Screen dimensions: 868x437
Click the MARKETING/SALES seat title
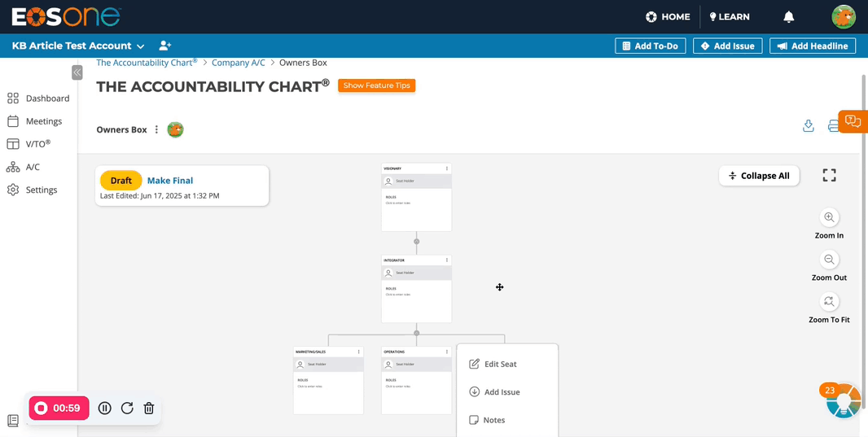point(309,352)
